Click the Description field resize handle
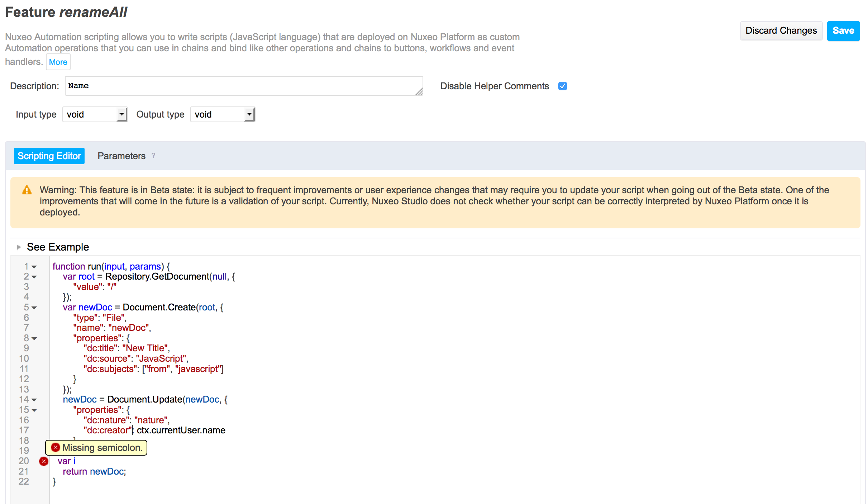Image resolution: width=868 pixels, height=504 pixels. pyautogui.click(x=419, y=92)
